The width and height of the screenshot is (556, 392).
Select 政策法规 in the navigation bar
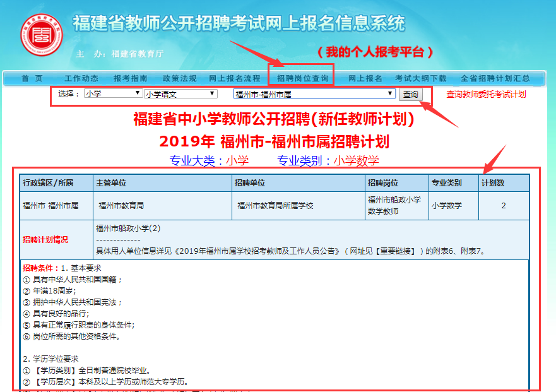(x=180, y=79)
